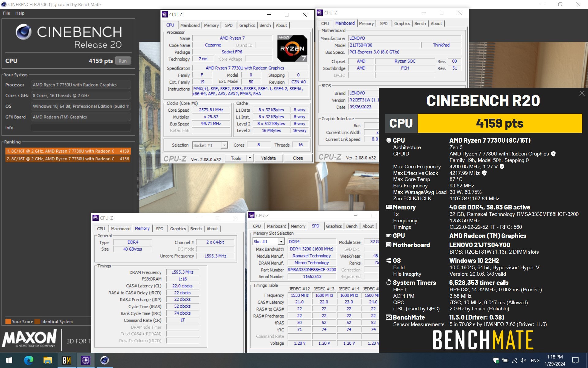Click the verified shield next to CPUID
The image size is (588, 368).
coord(553,154)
